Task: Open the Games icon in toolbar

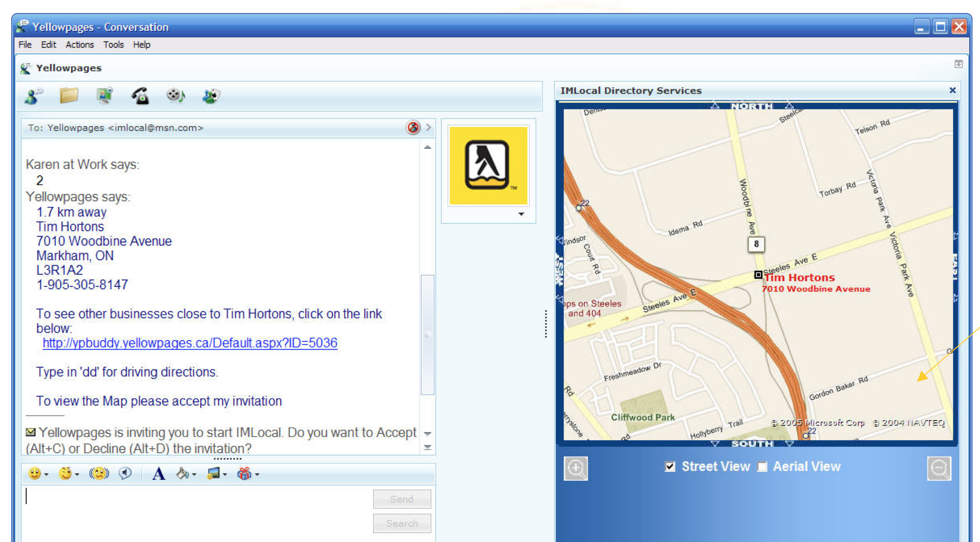Action: pos(211,96)
